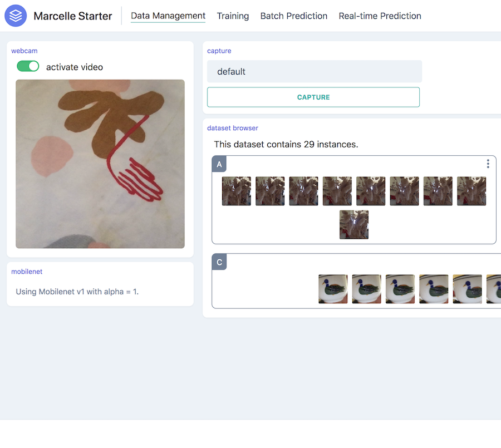This screenshot has height=448, width=501.
Task: Click the capture panel title
Action: [x=219, y=51]
